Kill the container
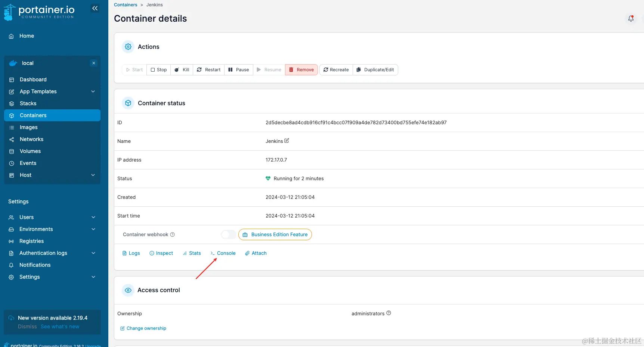 coord(182,70)
